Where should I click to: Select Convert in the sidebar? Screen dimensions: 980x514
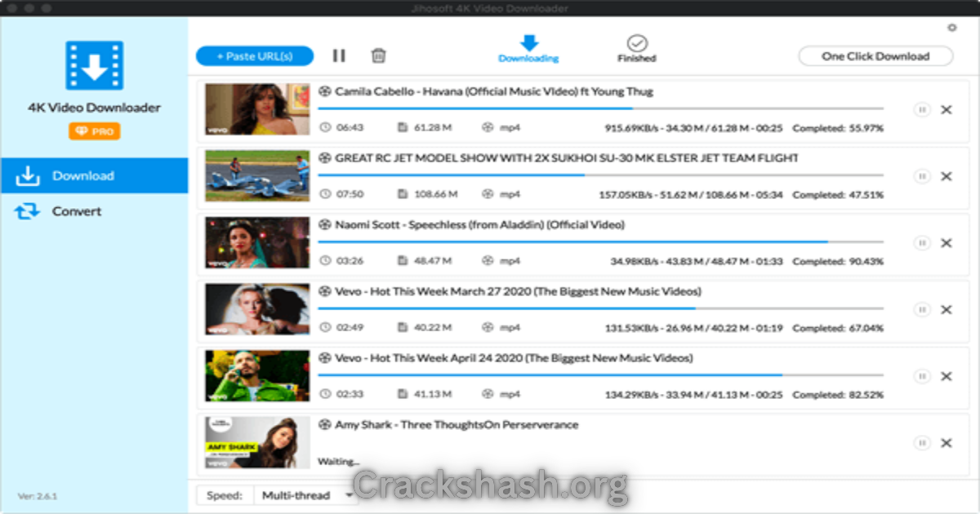coord(94,211)
